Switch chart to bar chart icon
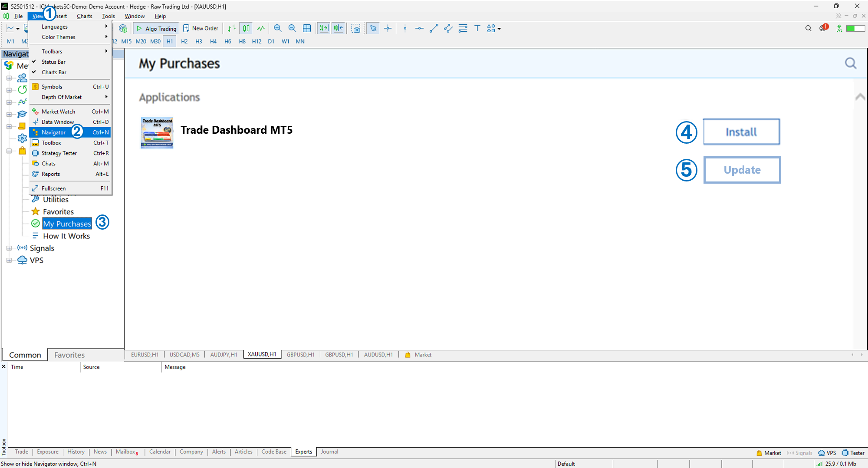 point(232,28)
